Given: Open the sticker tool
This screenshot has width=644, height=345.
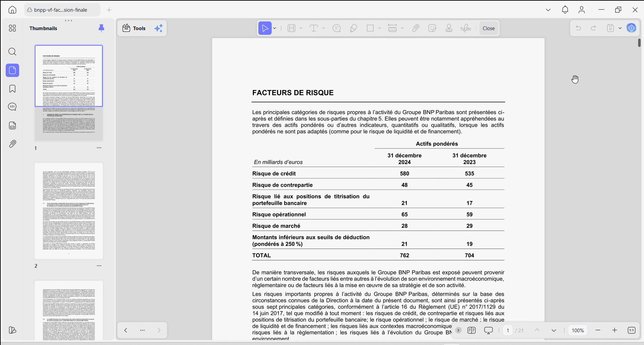Looking at the screenshot, I should tap(432, 28).
